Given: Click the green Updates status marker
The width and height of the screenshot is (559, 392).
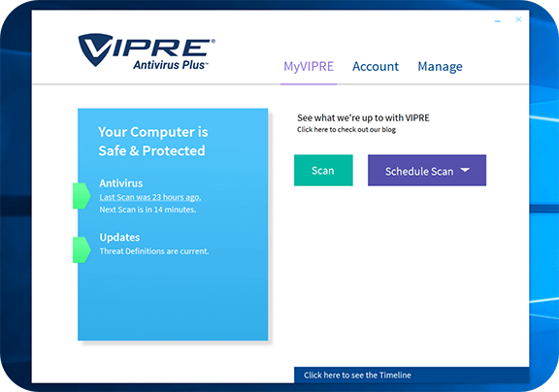Looking at the screenshot, I should point(82,249).
